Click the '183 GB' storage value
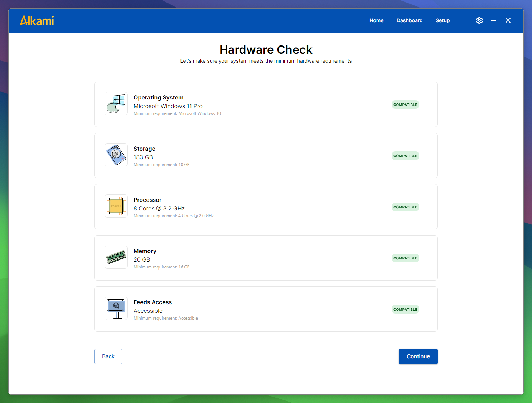The image size is (532, 403). tap(143, 157)
